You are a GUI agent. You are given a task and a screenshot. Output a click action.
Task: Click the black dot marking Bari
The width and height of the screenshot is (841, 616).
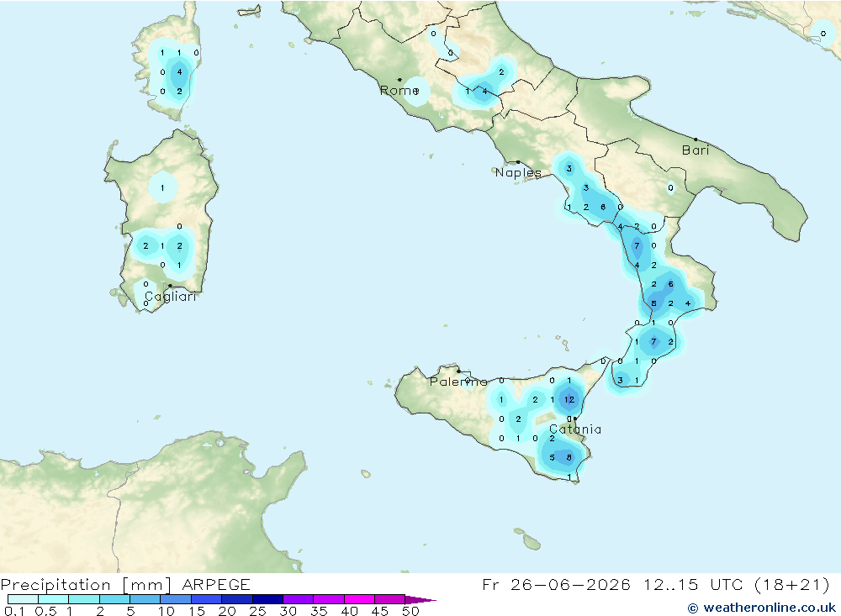coord(696,140)
